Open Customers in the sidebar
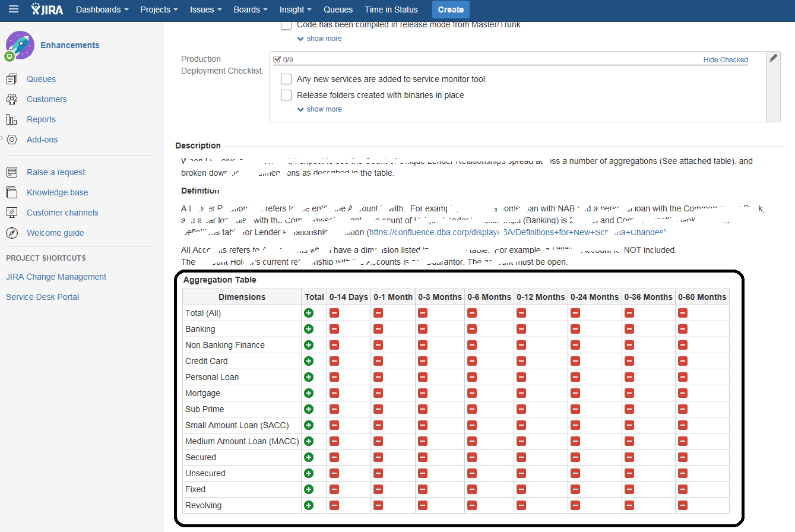Viewport: 795px width, 532px height. click(47, 99)
